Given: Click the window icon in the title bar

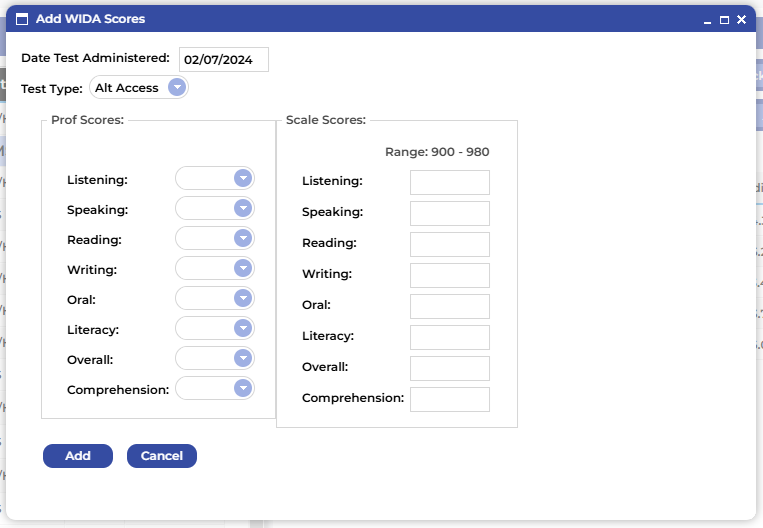Looking at the screenshot, I should click(x=21, y=19).
